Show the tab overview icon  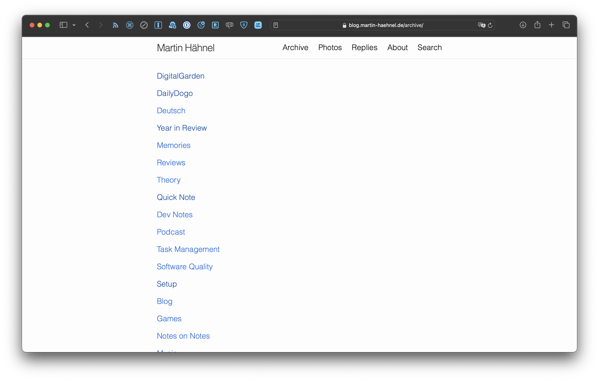coord(566,25)
